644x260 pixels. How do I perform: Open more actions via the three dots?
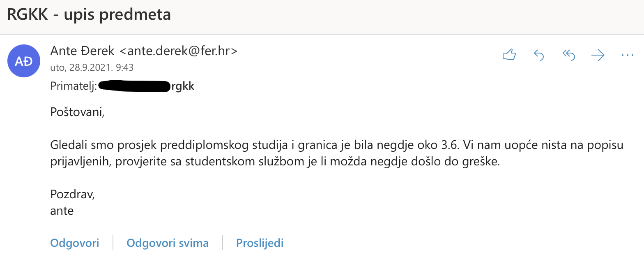click(628, 55)
